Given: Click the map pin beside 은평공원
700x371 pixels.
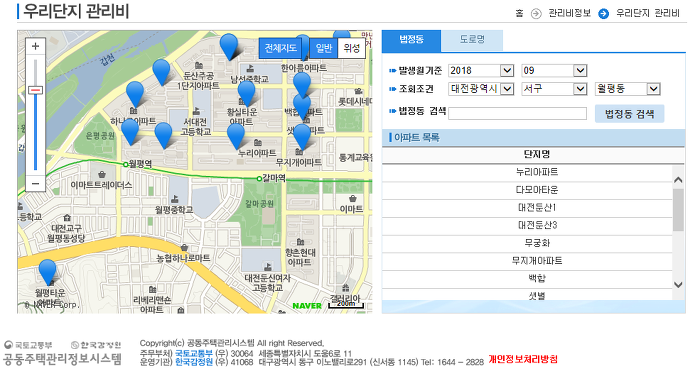Looking at the screenshot, I should (130, 132).
